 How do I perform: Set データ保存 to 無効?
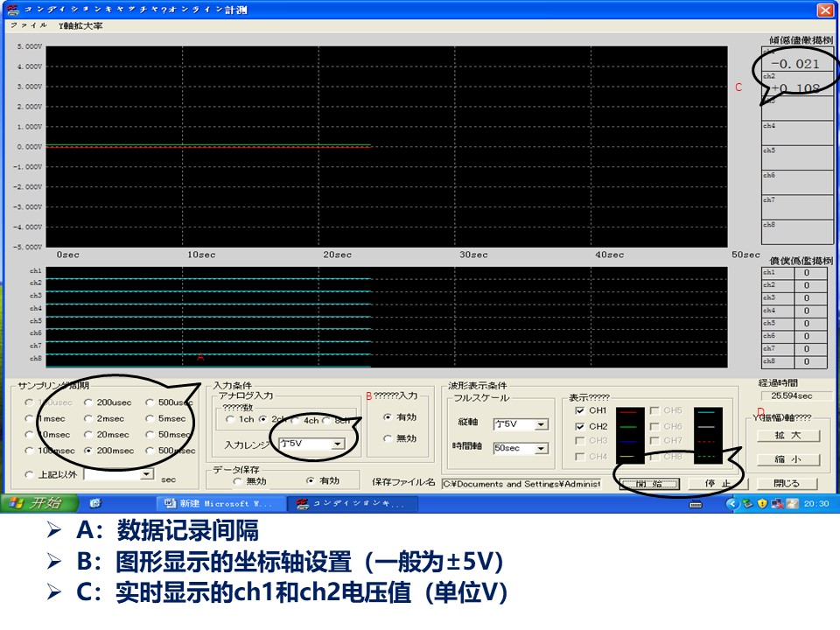[237, 481]
